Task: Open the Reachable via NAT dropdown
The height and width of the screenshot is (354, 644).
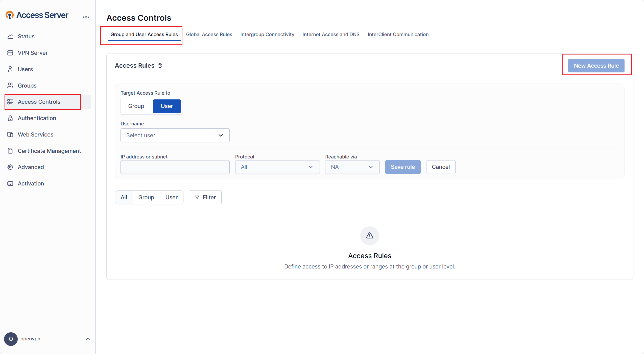Action: point(352,167)
